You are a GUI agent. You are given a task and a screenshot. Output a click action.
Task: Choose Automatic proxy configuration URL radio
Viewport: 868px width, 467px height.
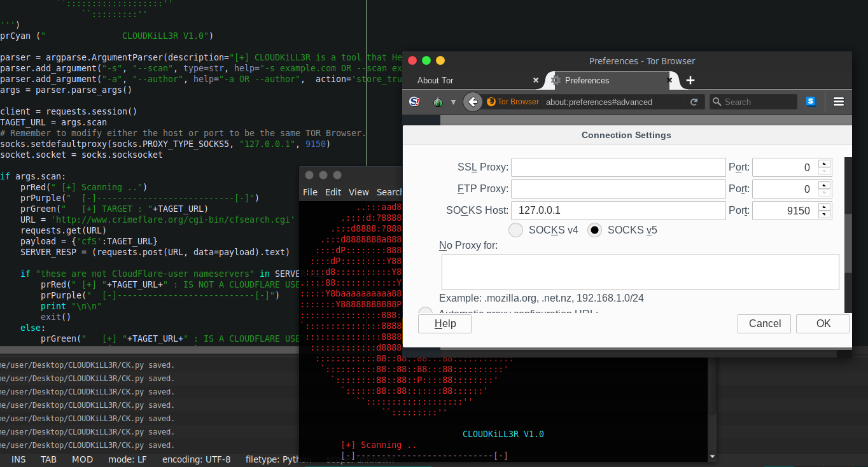[425, 312]
